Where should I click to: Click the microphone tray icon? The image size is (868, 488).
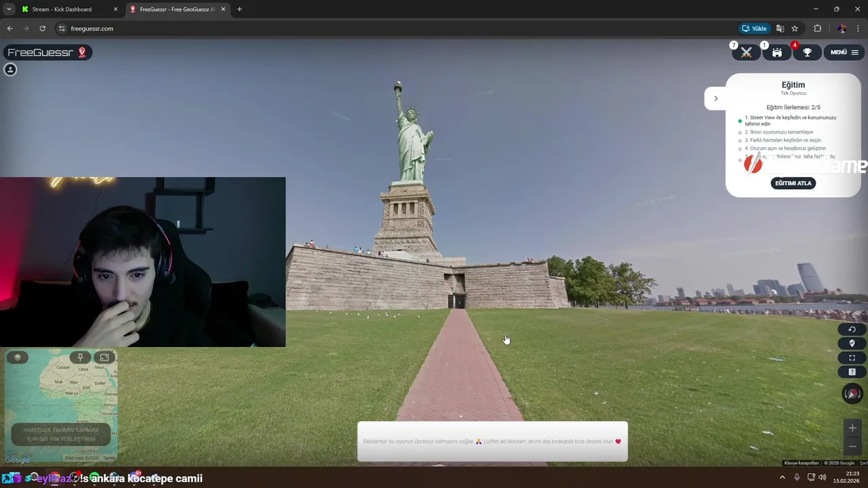click(797, 477)
